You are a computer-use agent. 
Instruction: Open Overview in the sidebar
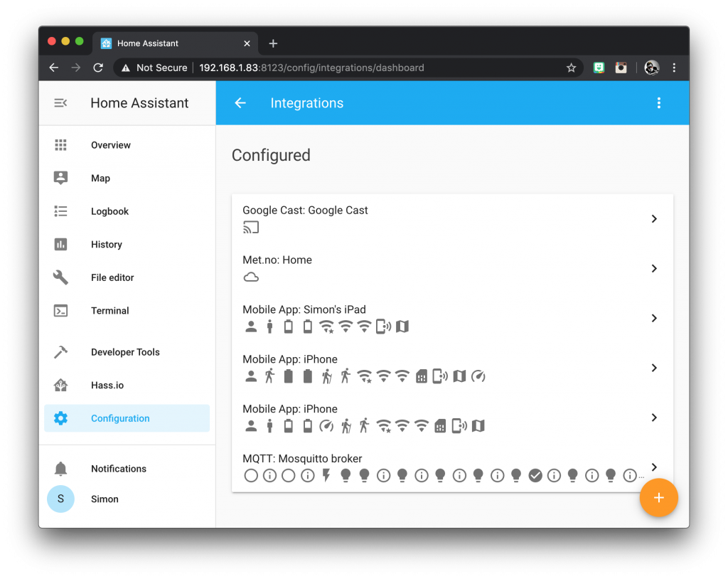pyautogui.click(x=111, y=145)
